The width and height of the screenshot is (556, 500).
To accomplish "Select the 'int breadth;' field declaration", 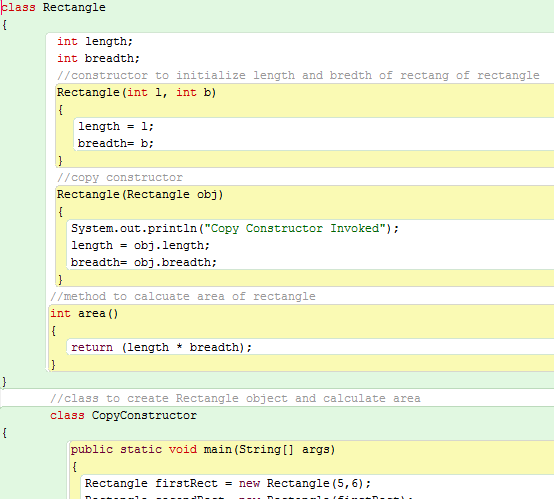I will 99,58.
